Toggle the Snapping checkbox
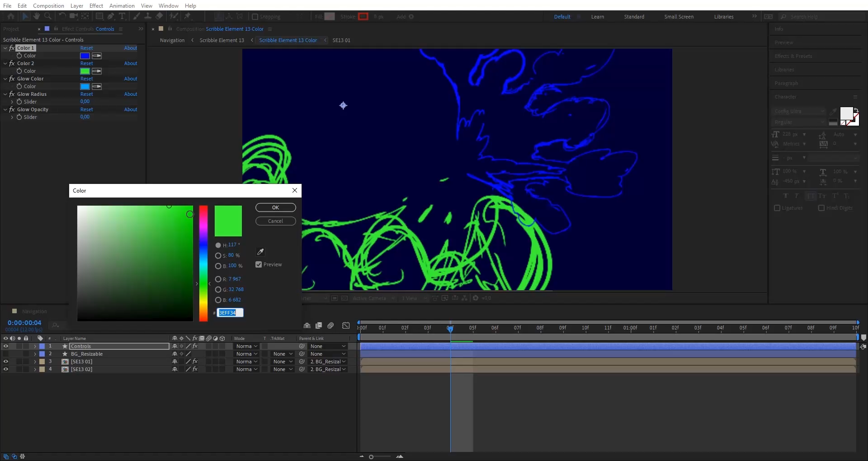Image resolution: width=868 pixels, height=461 pixels. tap(255, 17)
